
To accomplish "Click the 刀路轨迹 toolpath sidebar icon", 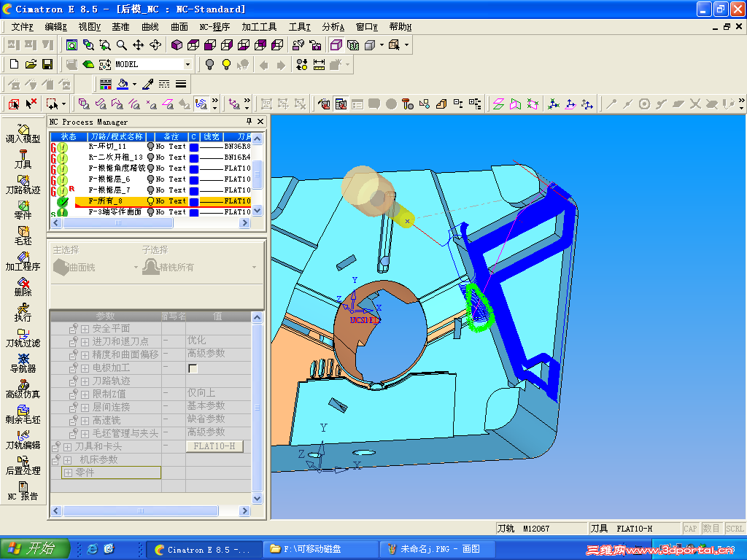I will pyautogui.click(x=23, y=184).
